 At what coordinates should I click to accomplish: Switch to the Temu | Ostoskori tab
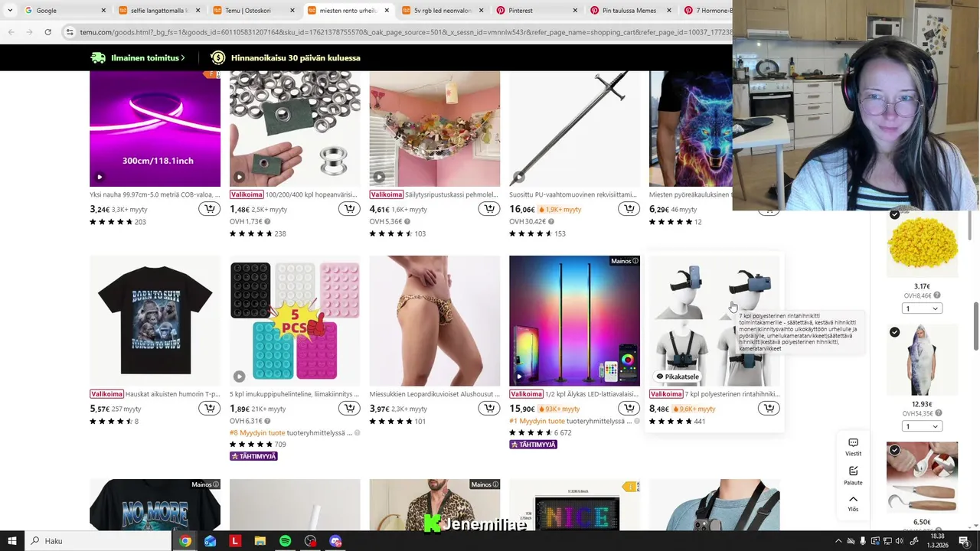coord(253,11)
